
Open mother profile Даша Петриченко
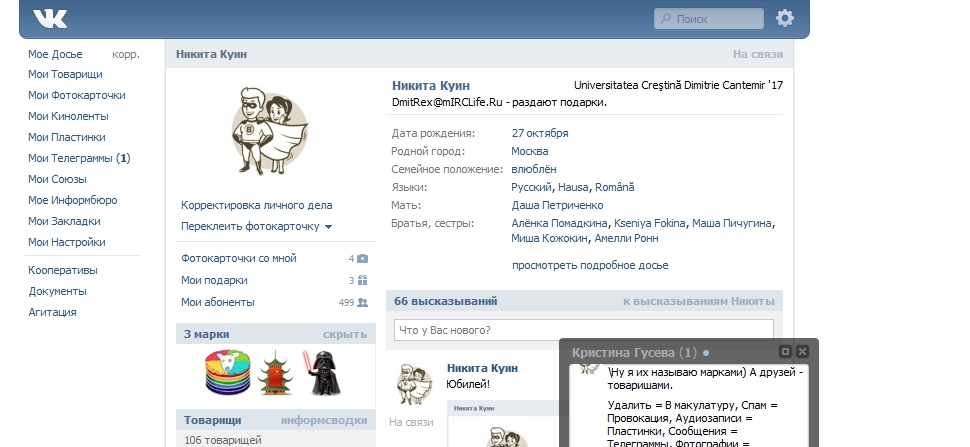pyautogui.click(x=557, y=205)
